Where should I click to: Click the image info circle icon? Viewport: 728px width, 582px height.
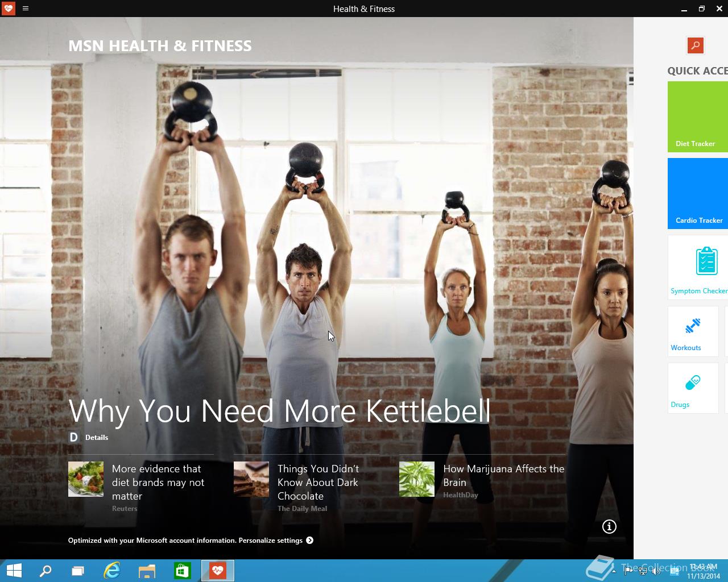point(609,526)
